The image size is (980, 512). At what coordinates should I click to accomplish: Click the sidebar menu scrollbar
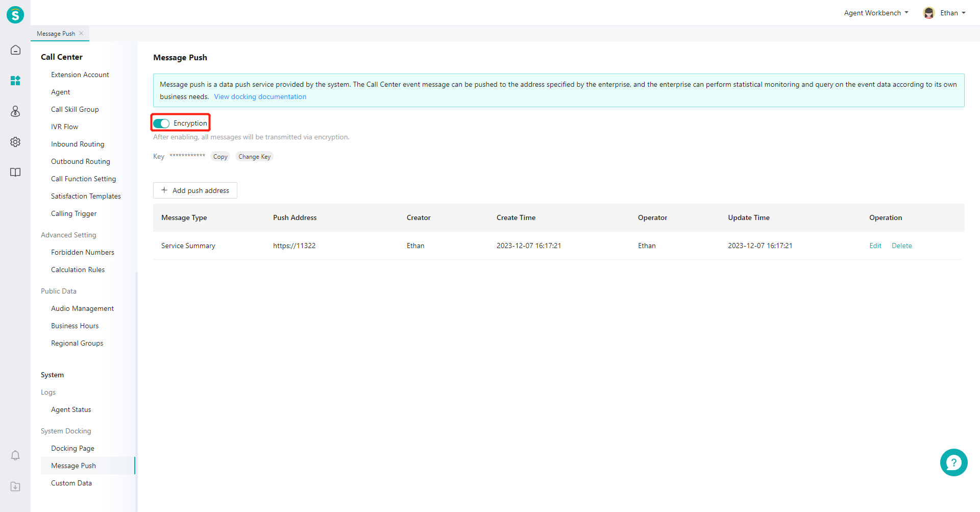click(136, 392)
